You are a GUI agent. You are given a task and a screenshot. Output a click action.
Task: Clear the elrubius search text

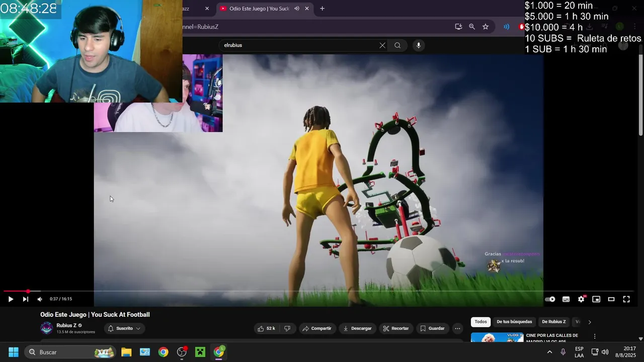(x=382, y=45)
